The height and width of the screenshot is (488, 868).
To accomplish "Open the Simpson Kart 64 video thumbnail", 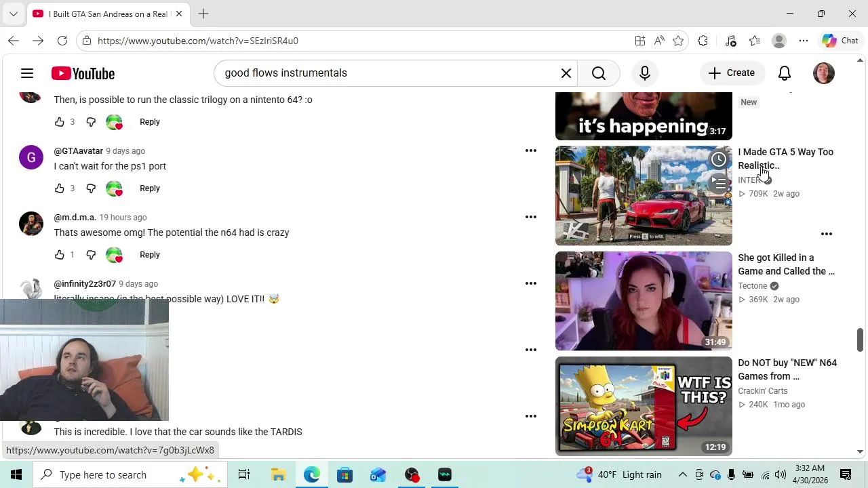I will point(644,406).
